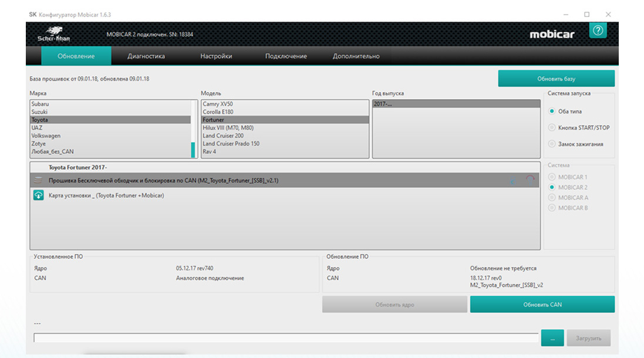The width and height of the screenshot is (644, 358).
Task: Go to the Настройки tab
Action: tap(216, 56)
